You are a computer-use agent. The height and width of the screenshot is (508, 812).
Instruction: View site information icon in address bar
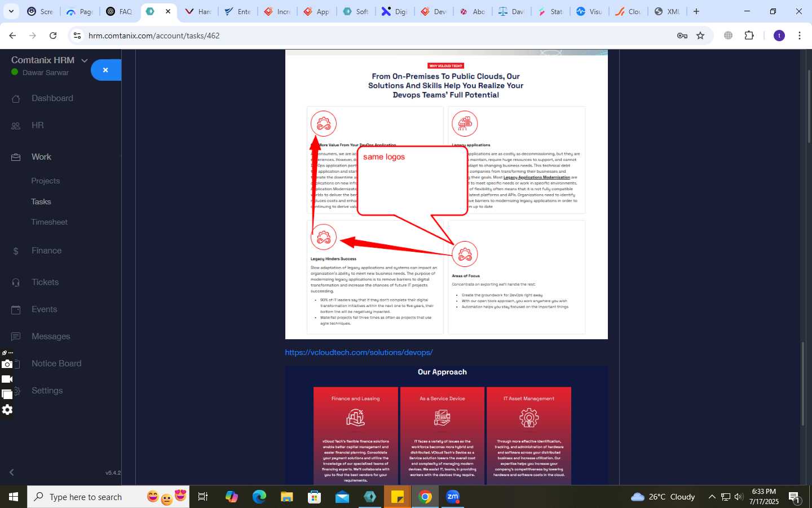(77, 36)
